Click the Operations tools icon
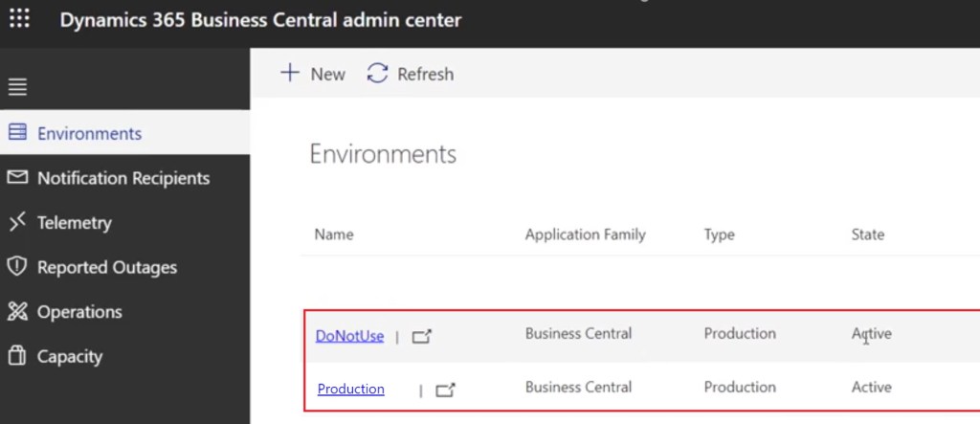The width and height of the screenshot is (980, 424). (17, 312)
